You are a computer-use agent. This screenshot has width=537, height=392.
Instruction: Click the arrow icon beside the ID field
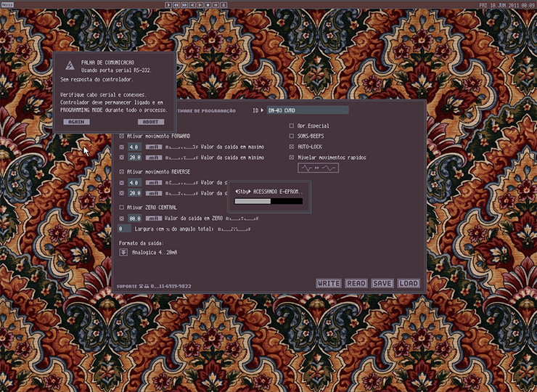click(262, 110)
